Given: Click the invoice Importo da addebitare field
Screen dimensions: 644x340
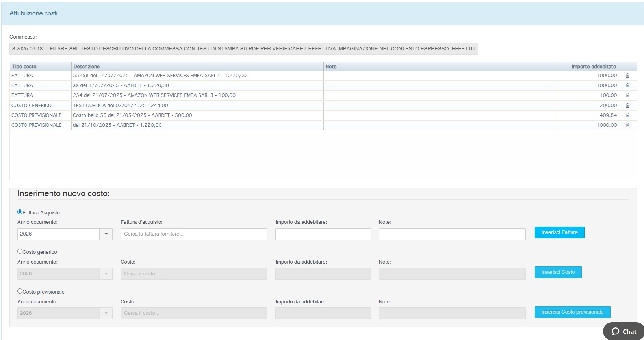Looking at the screenshot, I should (323, 234).
